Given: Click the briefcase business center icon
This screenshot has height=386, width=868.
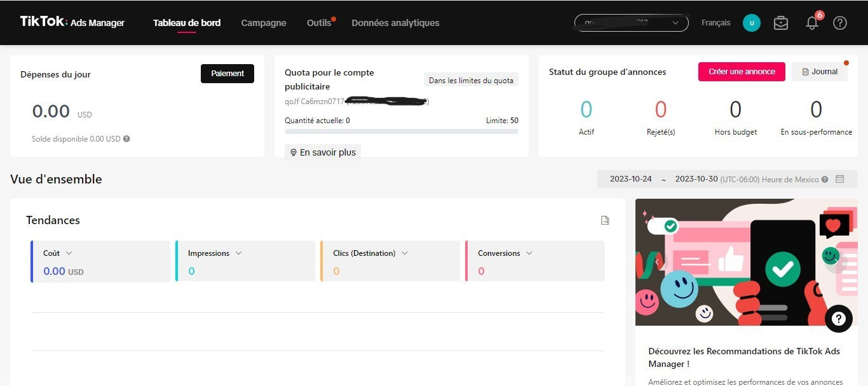Looking at the screenshot, I should pos(781,23).
